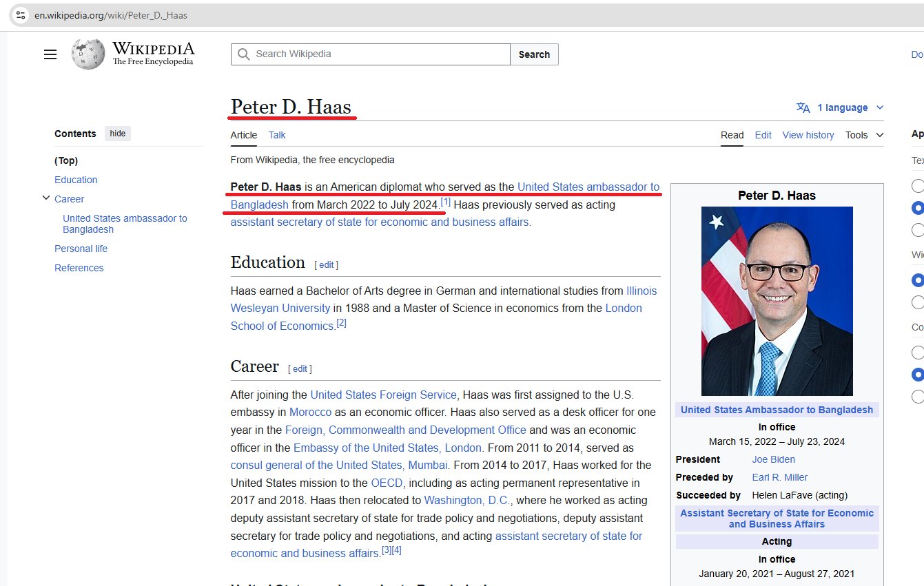Viewport: 924px width, 586px height.
Task: Open the main menu hamburger icon
Action: tap(50, 54)
